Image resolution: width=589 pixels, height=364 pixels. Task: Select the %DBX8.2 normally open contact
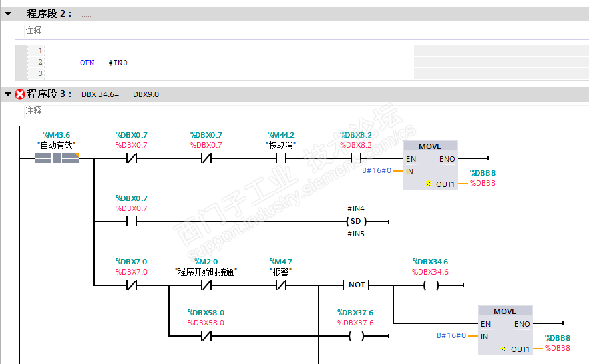tap(356, 158)
